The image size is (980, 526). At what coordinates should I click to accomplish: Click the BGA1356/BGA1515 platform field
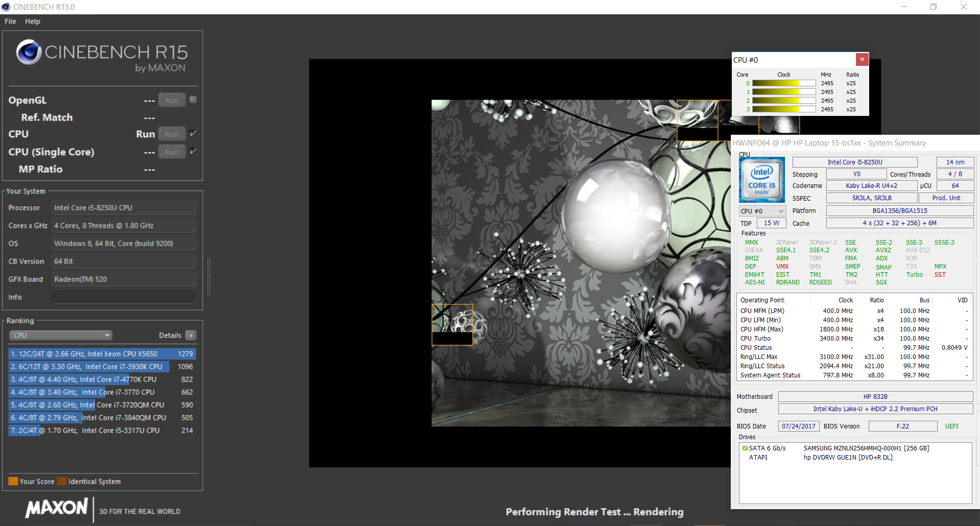[x=900, y=210]
